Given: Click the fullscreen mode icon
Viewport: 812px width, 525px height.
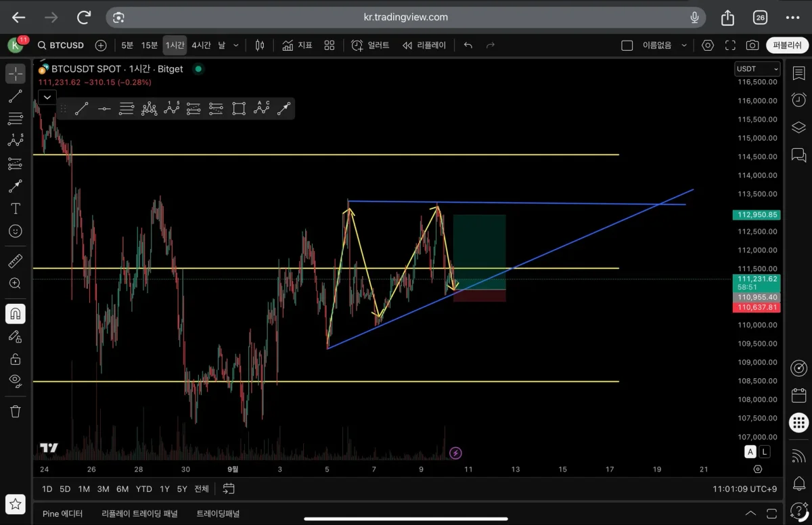Looking at the screenshot, I should (x=729, y=45).
